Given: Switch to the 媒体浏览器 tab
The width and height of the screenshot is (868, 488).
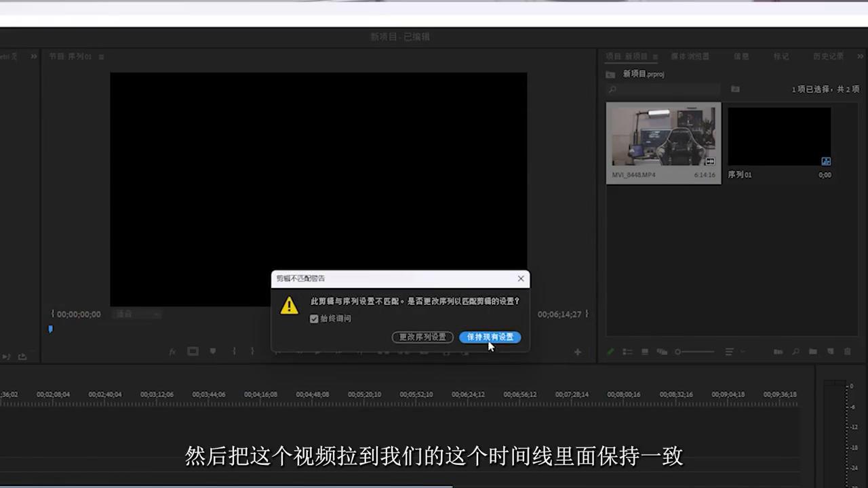Looking at the screenshot, I should (x=690, y=56).
